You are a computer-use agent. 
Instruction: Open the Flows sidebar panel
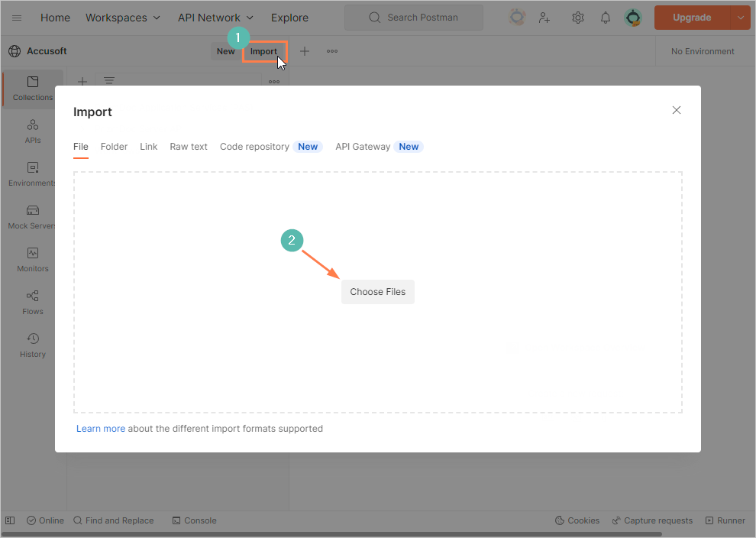33,303
